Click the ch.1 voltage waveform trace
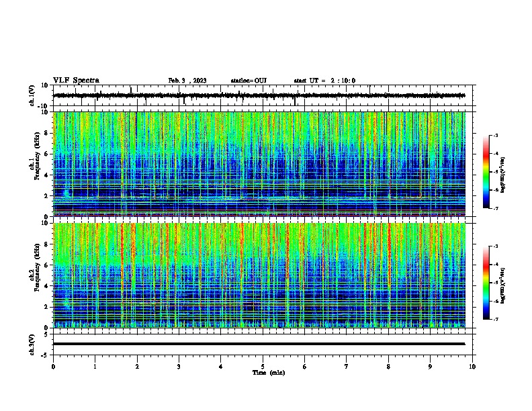 259,95
